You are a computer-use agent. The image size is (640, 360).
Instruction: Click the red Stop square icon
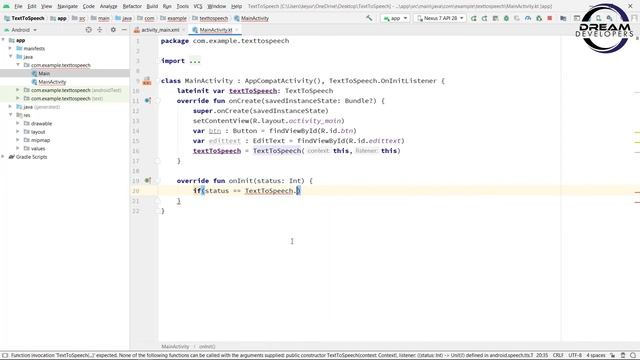(550, 18)
